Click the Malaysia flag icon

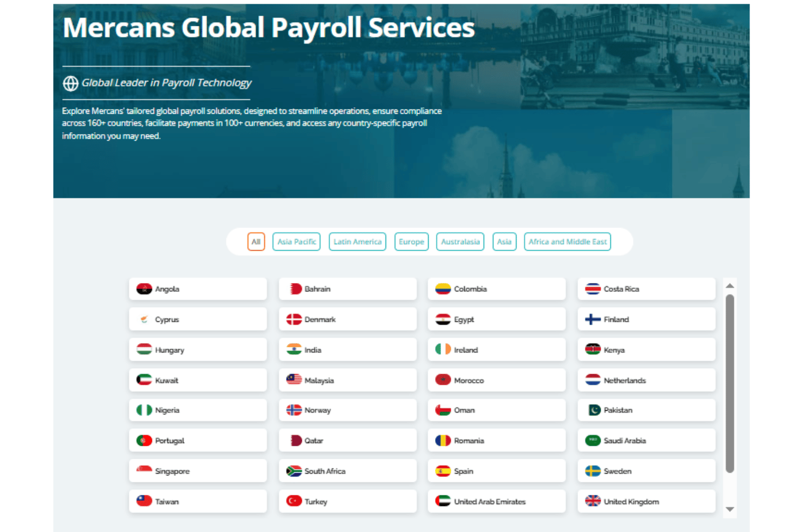(294, 380)
